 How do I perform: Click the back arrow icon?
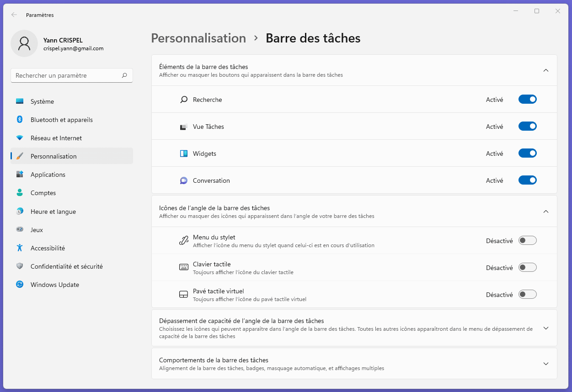click(14, 15)
